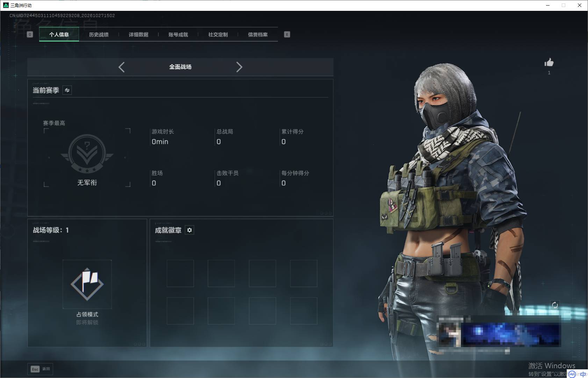Viewport: 588px width, 378px height.
Task: Open the 详细数据 tab
Action: point(138,35)
